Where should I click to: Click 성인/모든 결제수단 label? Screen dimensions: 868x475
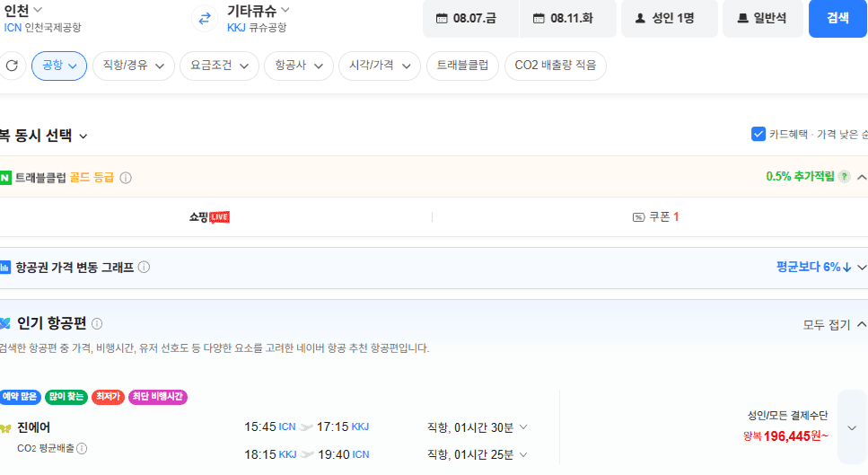787,415
